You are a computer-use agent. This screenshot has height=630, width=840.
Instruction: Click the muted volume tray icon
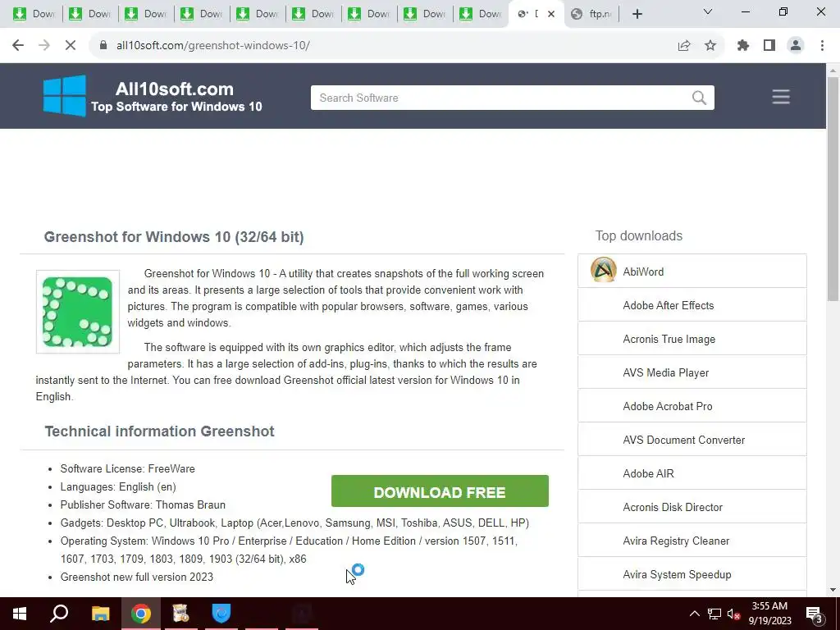pos(733,614)
